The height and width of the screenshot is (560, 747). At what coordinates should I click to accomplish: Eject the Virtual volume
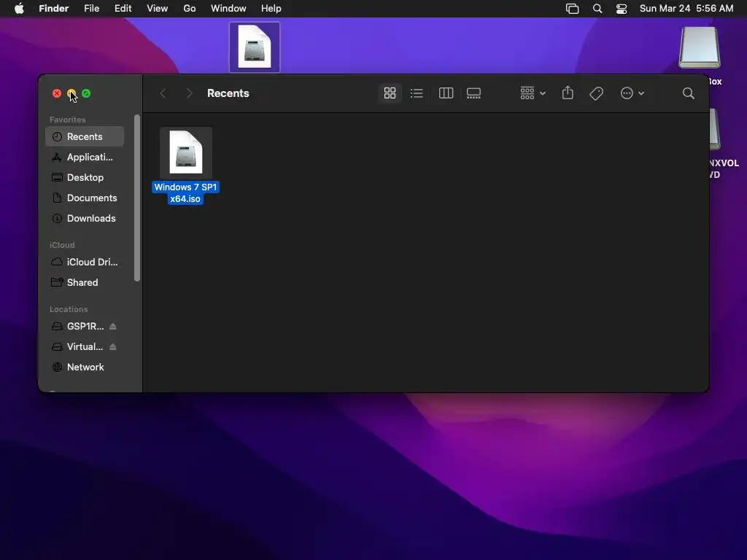coord(113,346)
